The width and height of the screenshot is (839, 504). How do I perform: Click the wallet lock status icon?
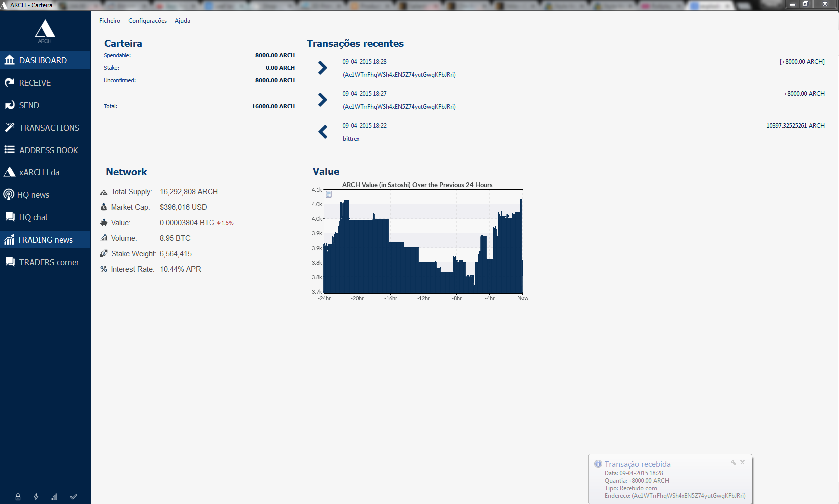click(18, 497)
